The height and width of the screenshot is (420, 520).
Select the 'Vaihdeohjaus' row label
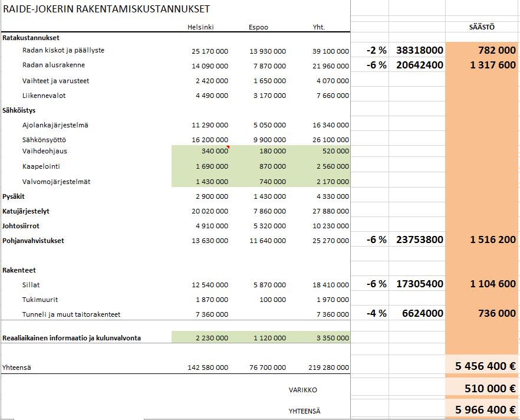click(44, 151)
